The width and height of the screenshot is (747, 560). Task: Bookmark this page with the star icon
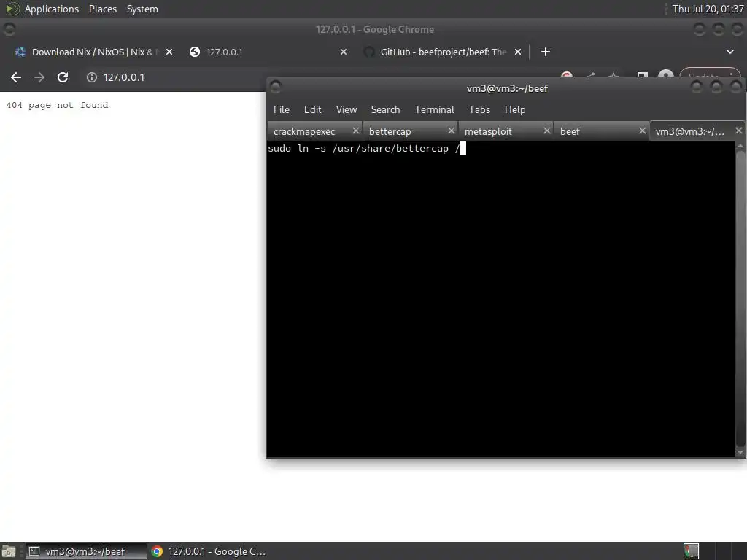pos(614,76)
